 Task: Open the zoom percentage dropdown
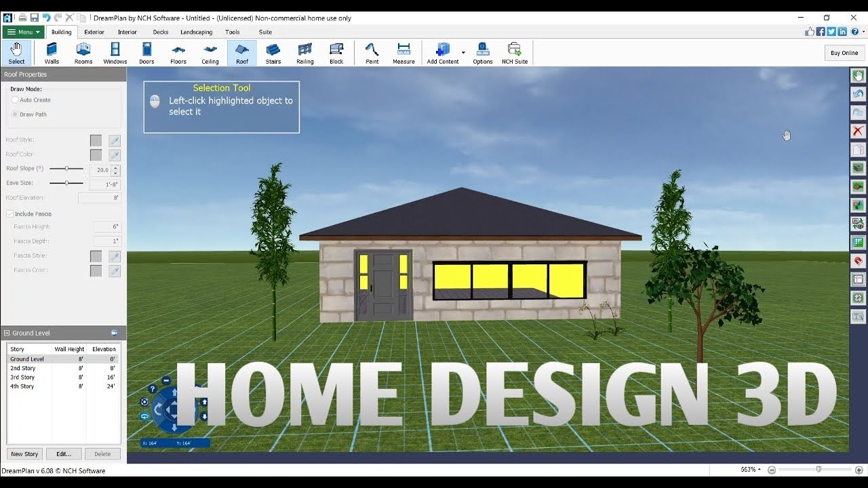[751, 469]
